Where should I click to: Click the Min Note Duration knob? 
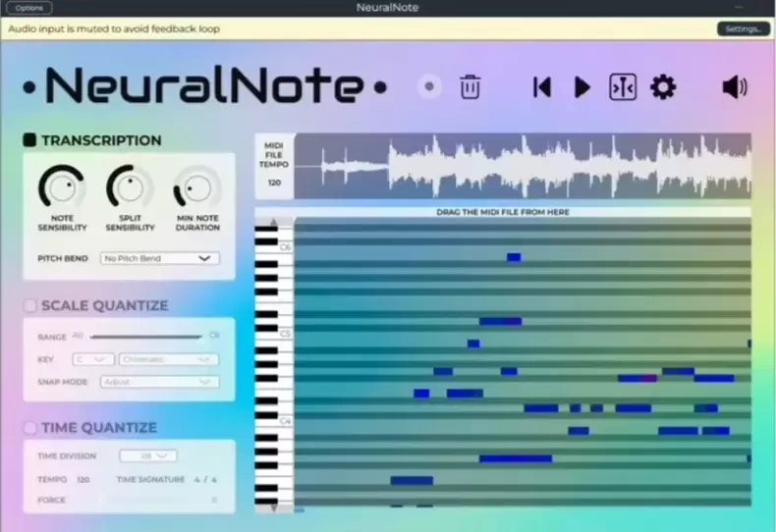click(197, 187)
